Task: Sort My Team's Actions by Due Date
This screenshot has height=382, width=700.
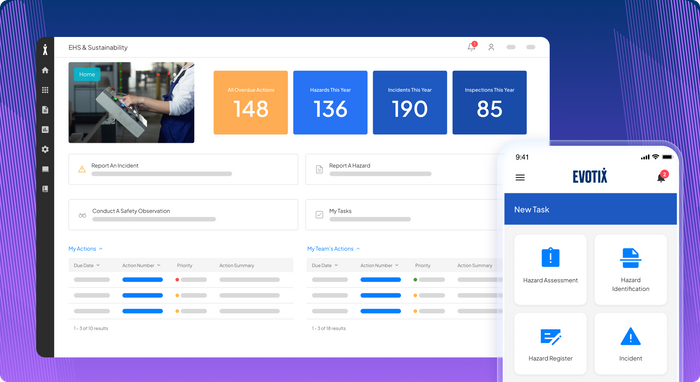Action: click(325, 265)
